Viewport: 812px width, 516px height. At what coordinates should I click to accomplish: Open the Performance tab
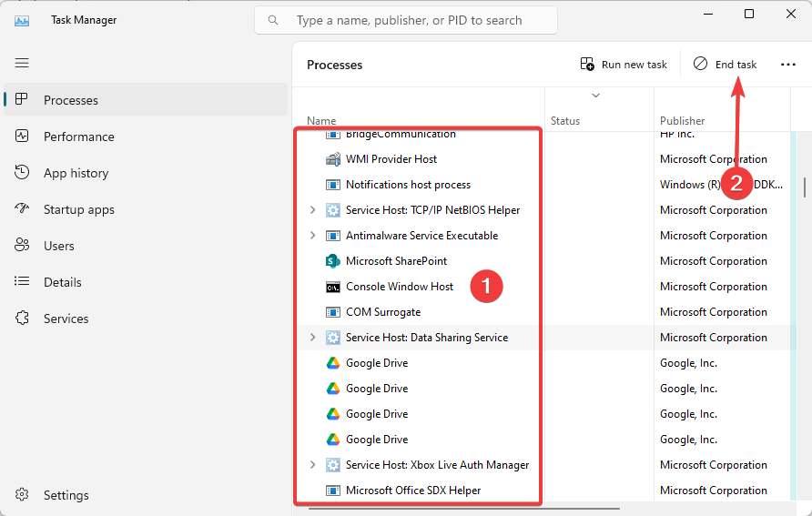pyautogui.click(x=78, y=137)
